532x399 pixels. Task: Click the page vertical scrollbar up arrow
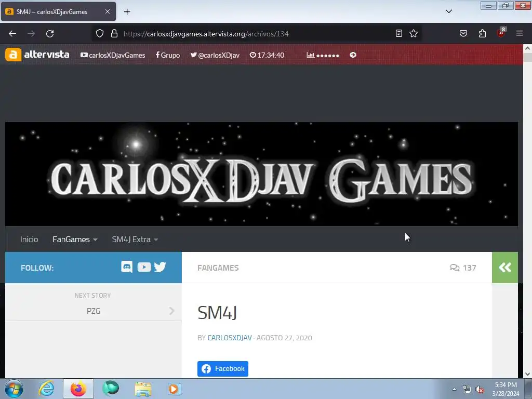pyautogui.click(x=527, y=48)
